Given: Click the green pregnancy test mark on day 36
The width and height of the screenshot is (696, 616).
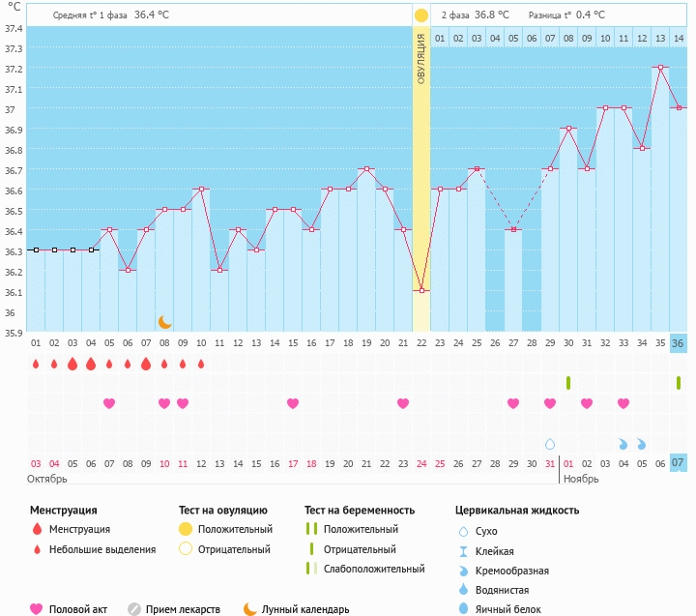Looking at the screenshot, I should [679, 383].
